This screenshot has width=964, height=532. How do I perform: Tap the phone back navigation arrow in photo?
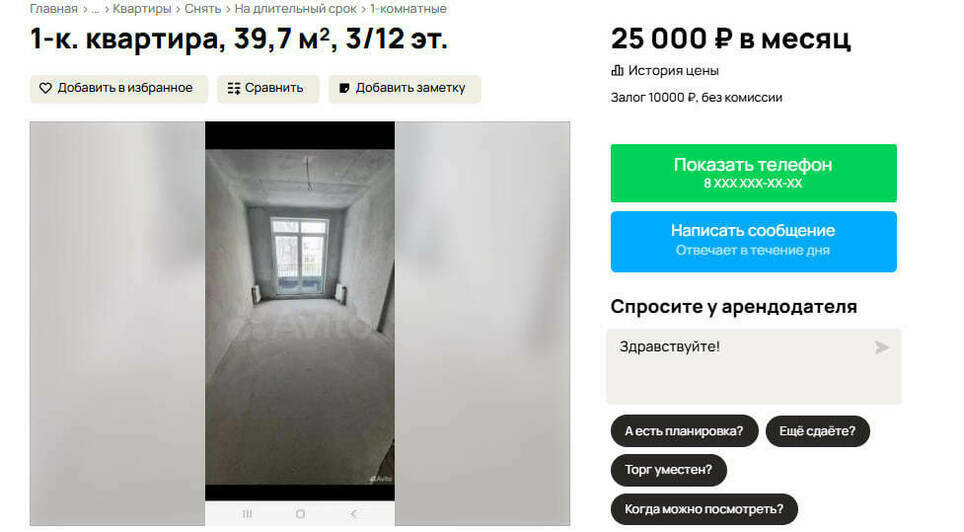(354, 514)
